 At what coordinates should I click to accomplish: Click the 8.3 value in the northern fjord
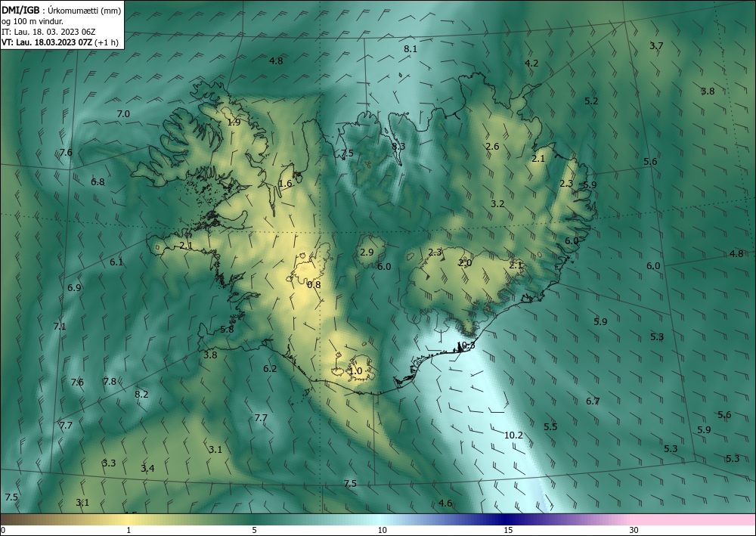click(398, 146)
